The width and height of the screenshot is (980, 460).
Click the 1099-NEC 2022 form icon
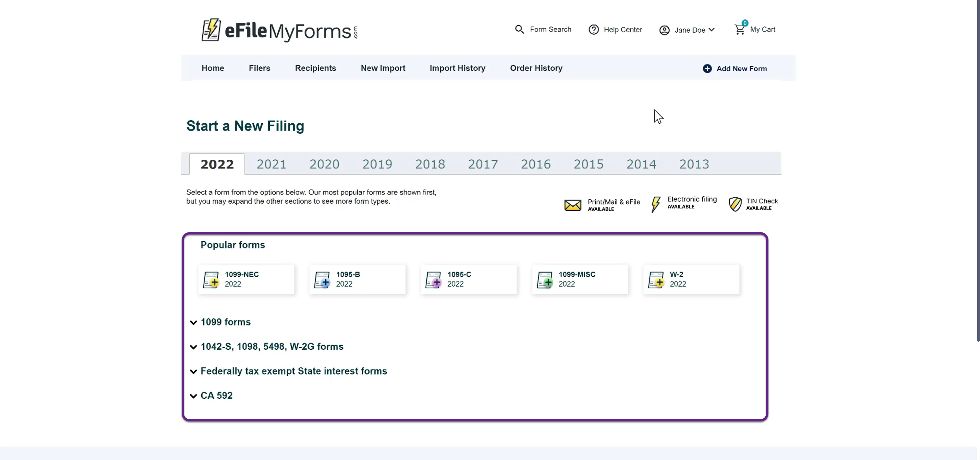tap(211, 279)
